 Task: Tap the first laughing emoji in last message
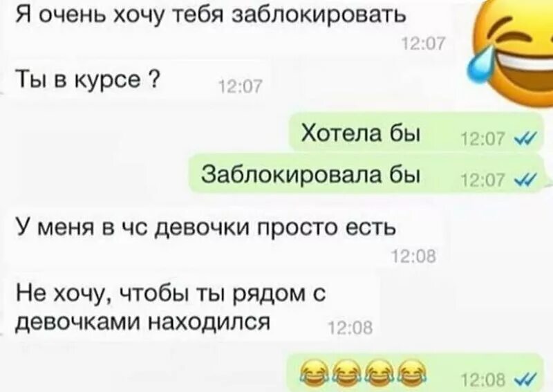click(x=314, y=373)
